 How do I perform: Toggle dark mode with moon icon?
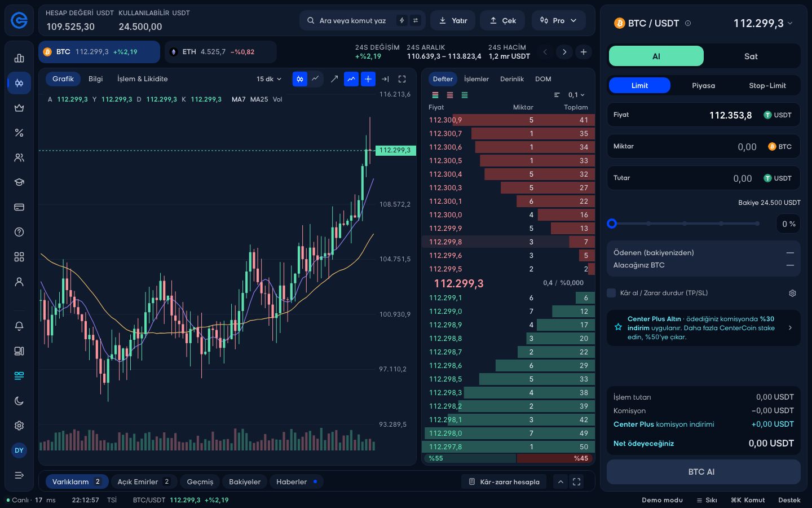[19, 401]
